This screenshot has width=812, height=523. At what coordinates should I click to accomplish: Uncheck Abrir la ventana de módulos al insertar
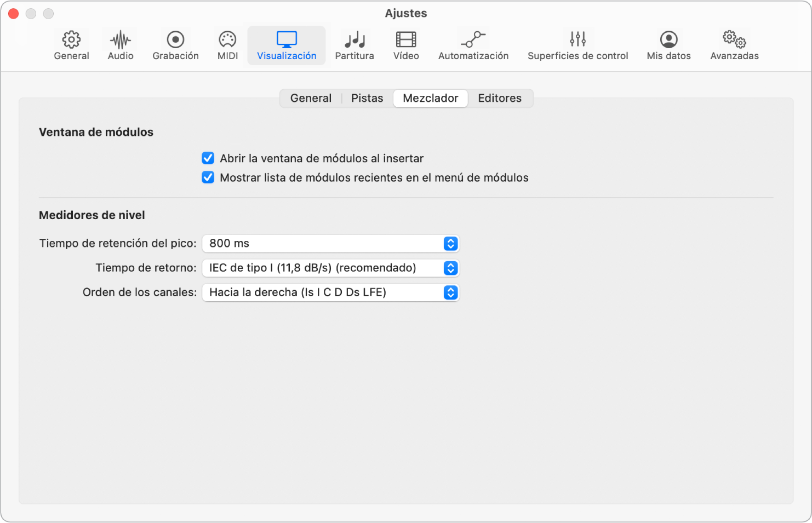[208, 158]
